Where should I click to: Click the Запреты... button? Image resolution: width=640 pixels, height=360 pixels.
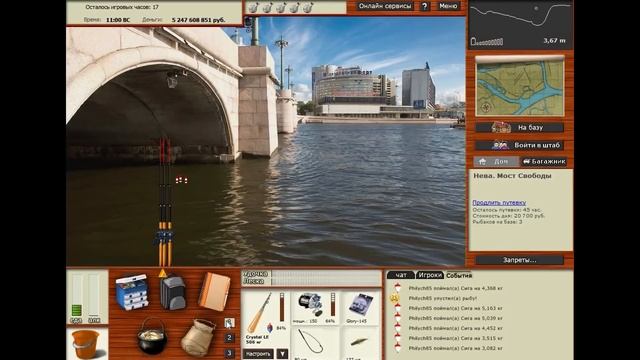[x=520, y=260]
